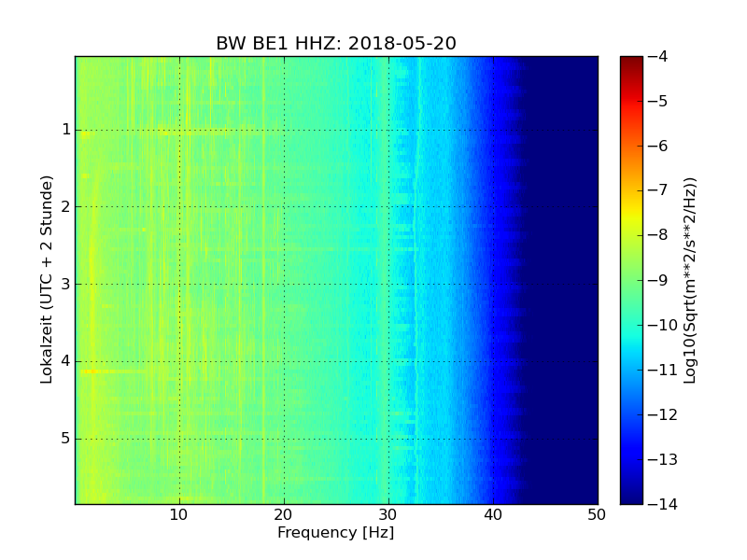Click colorbar tick label −10
747x560 pixels.
[x=663, y=325]
